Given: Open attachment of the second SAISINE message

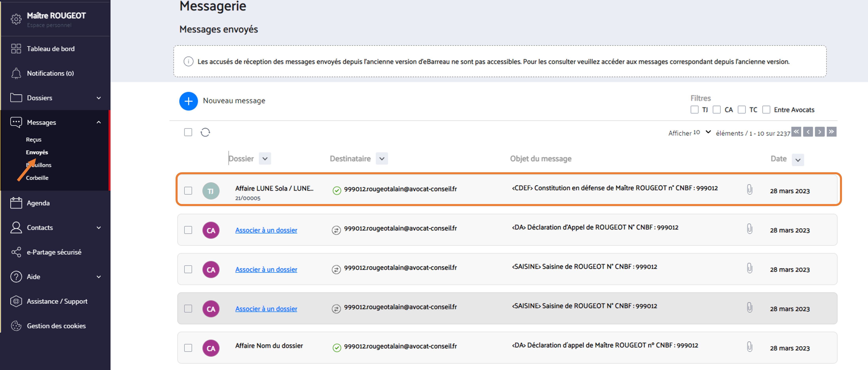Looking at the screenshot, I should (749, 307).
